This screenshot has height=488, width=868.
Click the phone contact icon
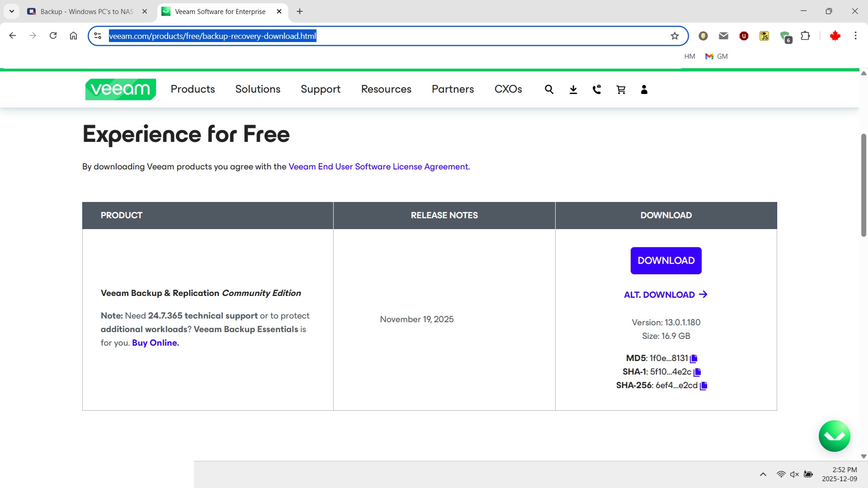597,89
